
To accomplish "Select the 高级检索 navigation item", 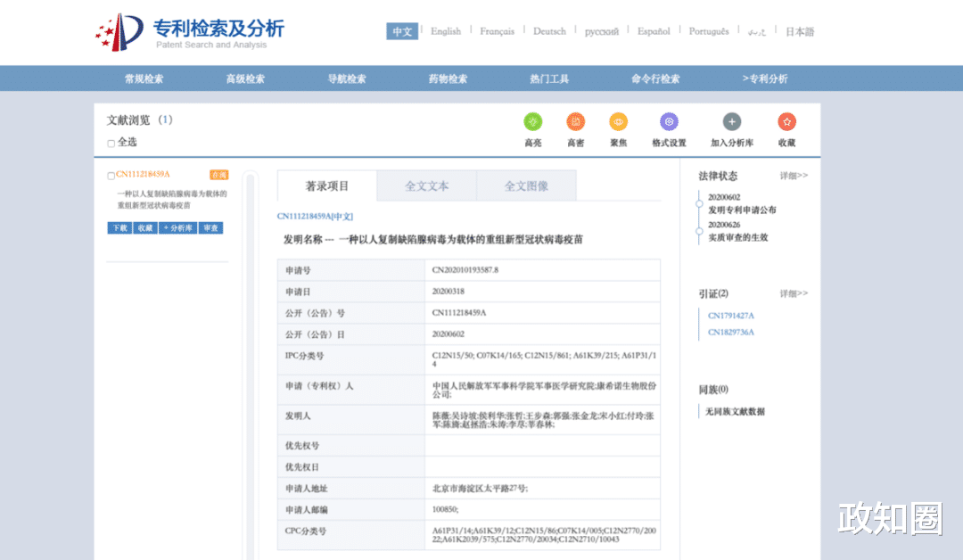I will coord(243,78).
